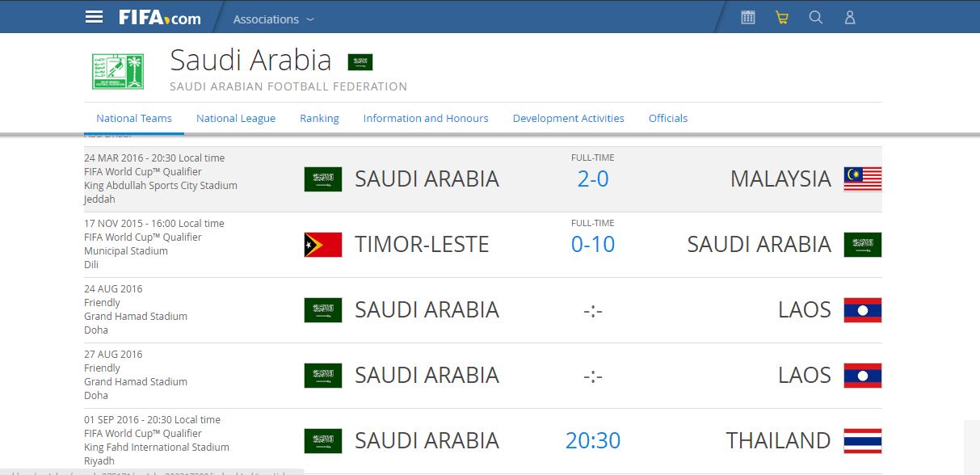This screenshot has width=980, height=475.
Task: Open the Ranking tab
Action: pyautogui.click(x=319, y=118)
